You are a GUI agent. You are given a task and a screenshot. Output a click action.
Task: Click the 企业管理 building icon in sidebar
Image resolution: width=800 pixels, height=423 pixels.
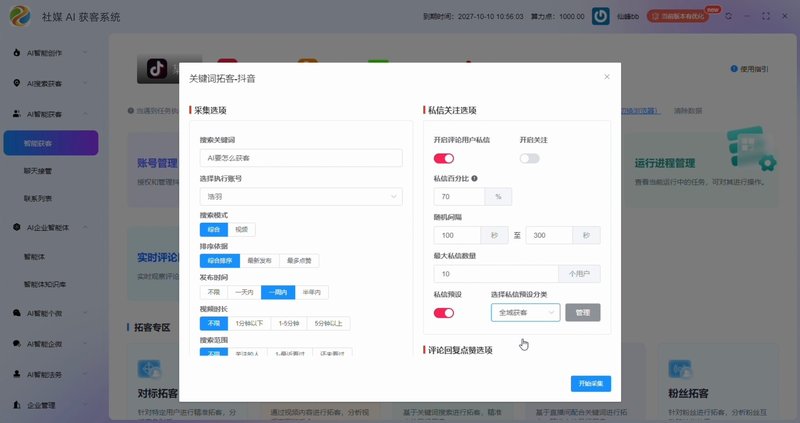(17, 405)
